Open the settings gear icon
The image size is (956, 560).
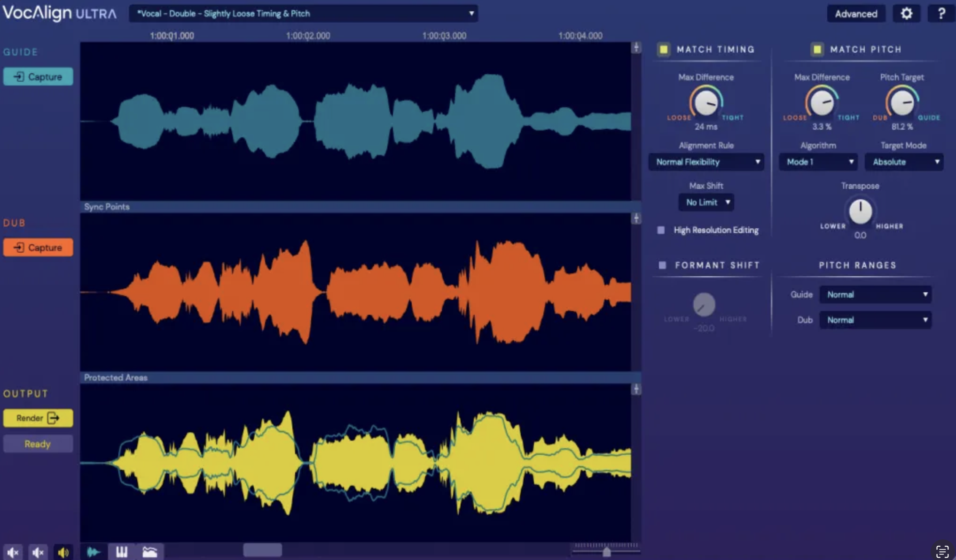coord(906,14)
